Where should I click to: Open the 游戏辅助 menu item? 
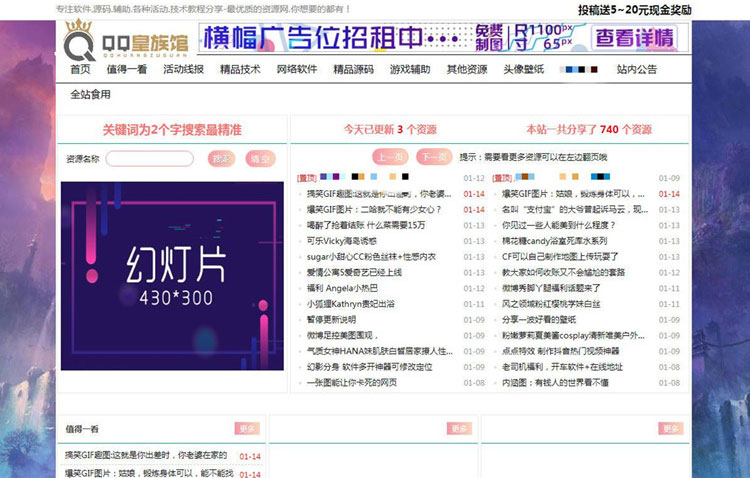pyautogui.click(x=410, y=70)
